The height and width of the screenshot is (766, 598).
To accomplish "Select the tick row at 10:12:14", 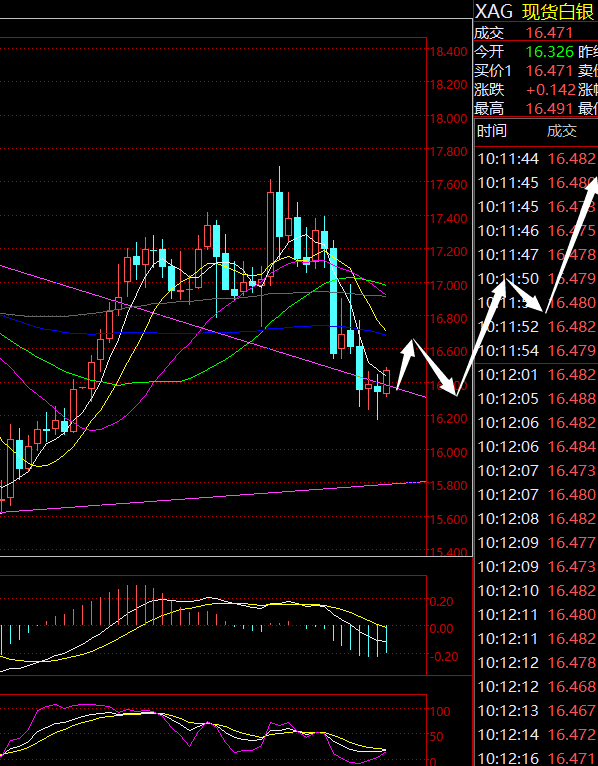I will click(x=536, y=734).
